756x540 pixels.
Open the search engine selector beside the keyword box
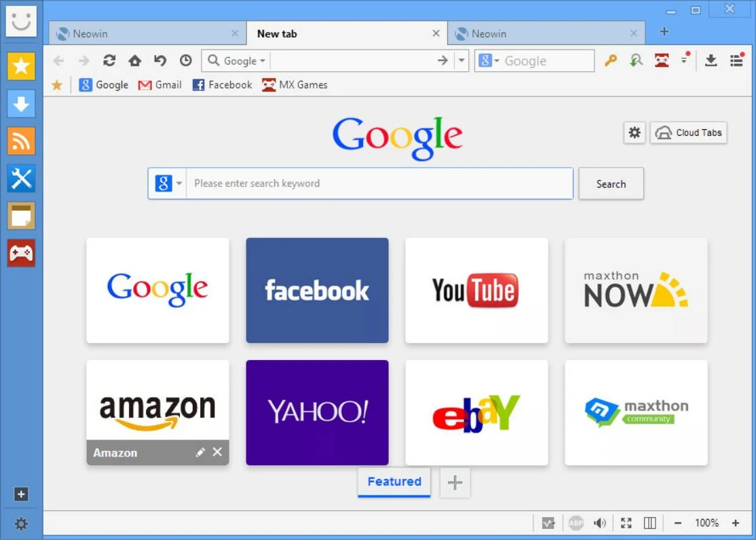click(167, 183)
